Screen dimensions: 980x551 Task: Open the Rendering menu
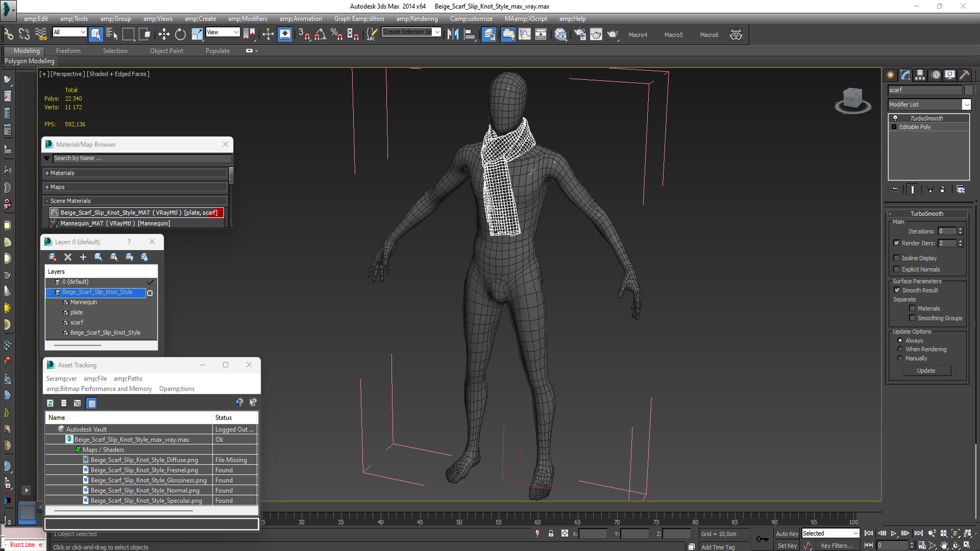(x=417, y=19)
